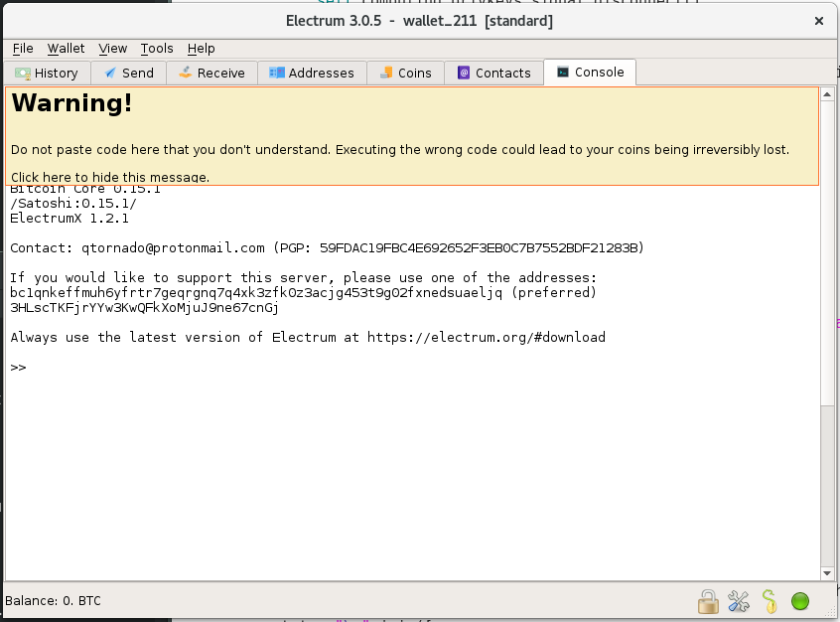The height and width of the screenshot is (622, 840).
Task: Select the Console tab
Action: point(590,73)
